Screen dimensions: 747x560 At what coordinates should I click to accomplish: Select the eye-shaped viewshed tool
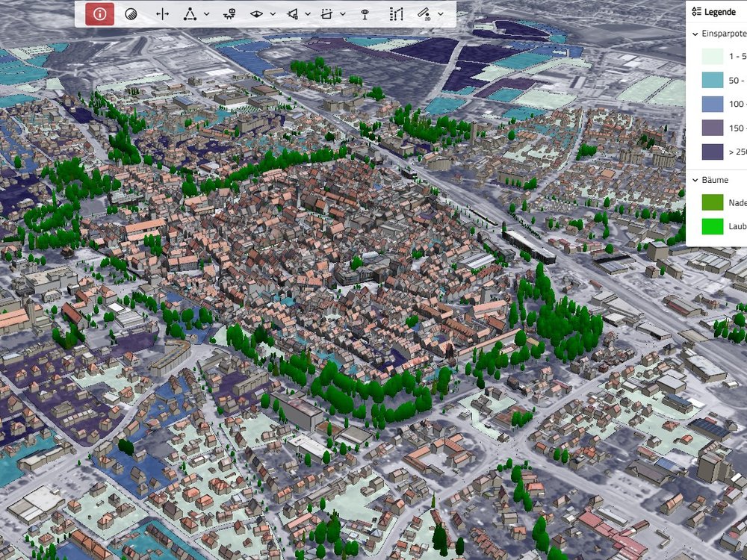click(258, 13)
